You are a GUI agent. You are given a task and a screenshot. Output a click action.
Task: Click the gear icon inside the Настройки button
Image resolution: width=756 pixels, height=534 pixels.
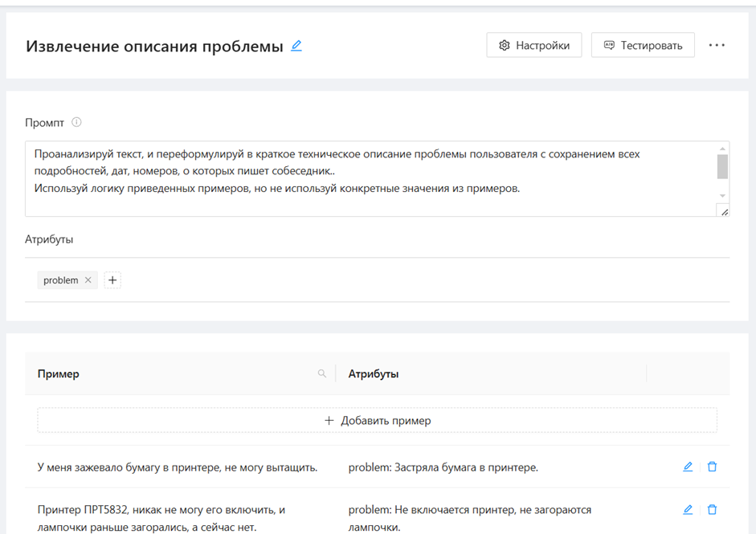click(x=503, y=45)
